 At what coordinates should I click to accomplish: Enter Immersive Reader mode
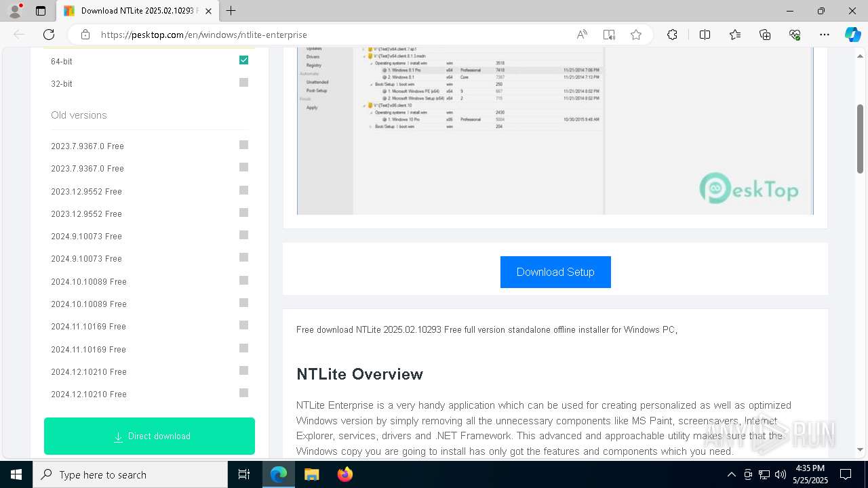coord(609,35)
